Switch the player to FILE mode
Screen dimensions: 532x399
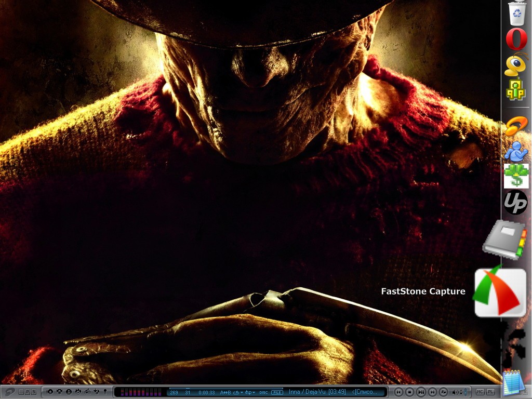coord(277,392)
